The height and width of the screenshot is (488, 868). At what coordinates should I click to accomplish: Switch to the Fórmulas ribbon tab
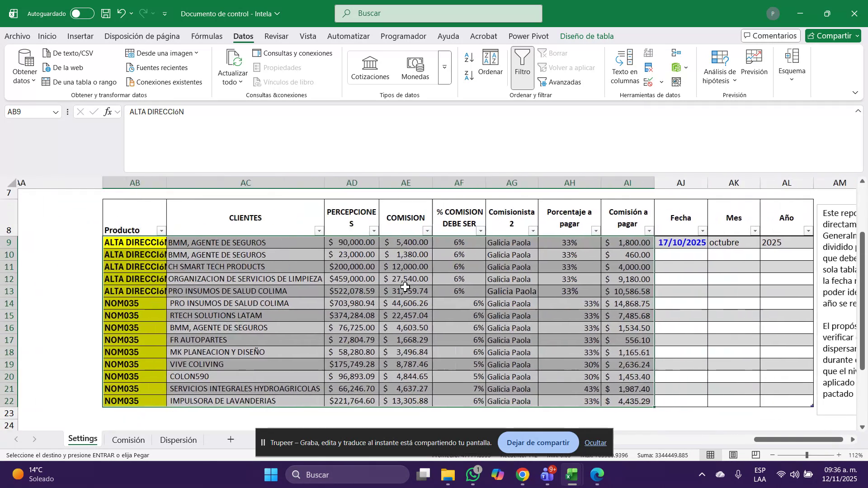click(x=207, y=36)
